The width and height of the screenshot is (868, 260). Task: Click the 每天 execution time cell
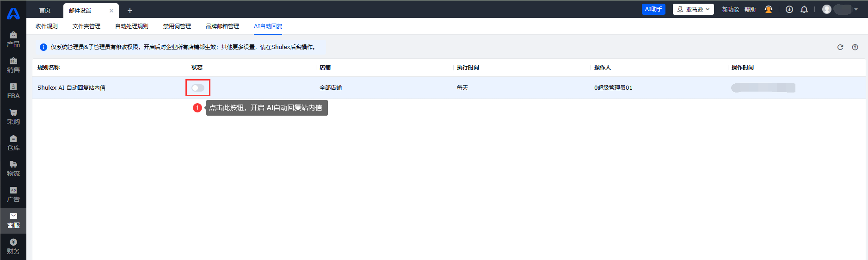[462, 88]
